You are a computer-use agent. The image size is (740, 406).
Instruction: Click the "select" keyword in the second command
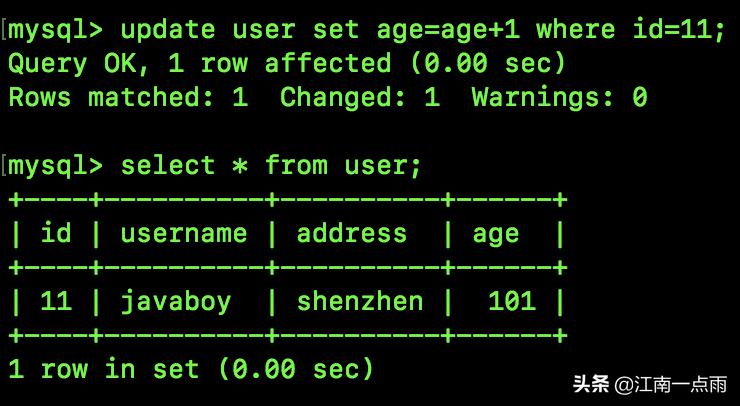(168, 166)
